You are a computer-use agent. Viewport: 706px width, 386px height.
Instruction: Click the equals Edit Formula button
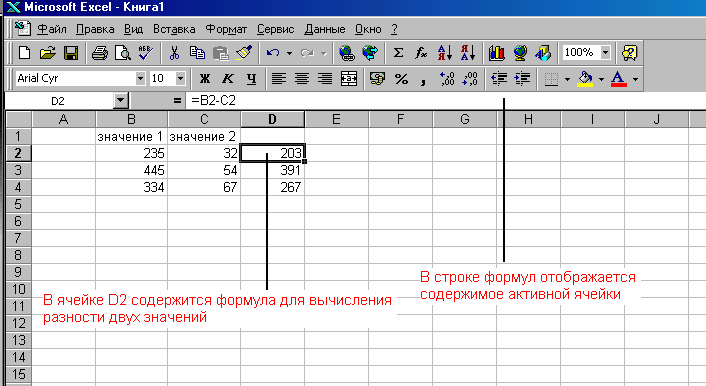point(177,100)
